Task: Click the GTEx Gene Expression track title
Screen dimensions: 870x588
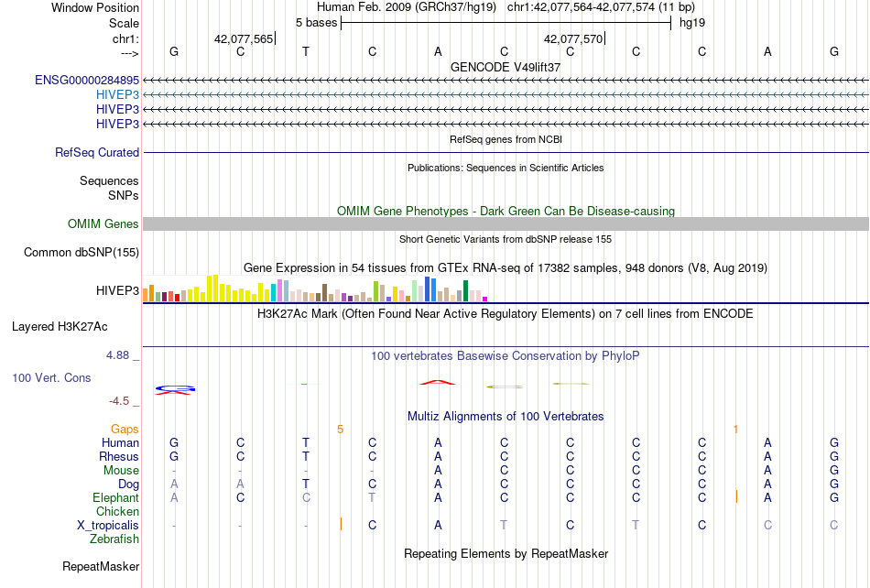Action: click(x=506, y=268)
